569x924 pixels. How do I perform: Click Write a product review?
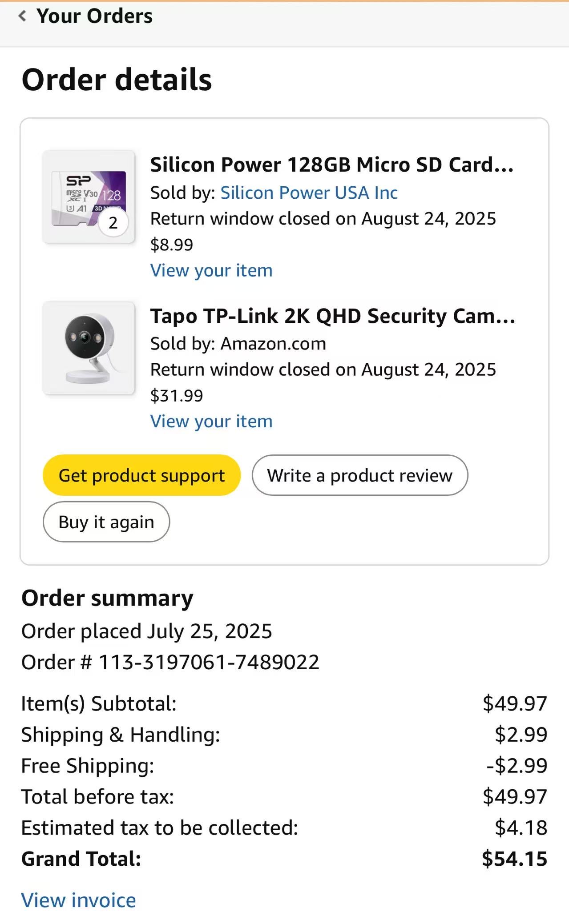(359, 475)
